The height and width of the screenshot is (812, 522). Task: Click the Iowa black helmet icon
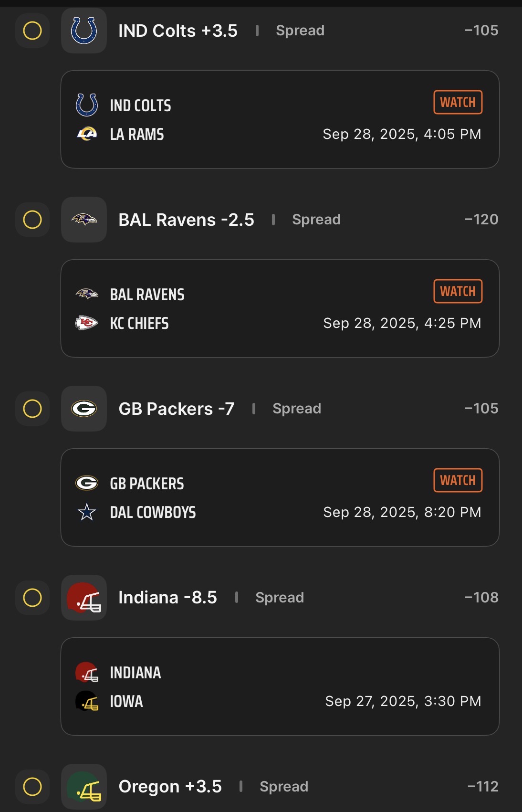point(87,701)
